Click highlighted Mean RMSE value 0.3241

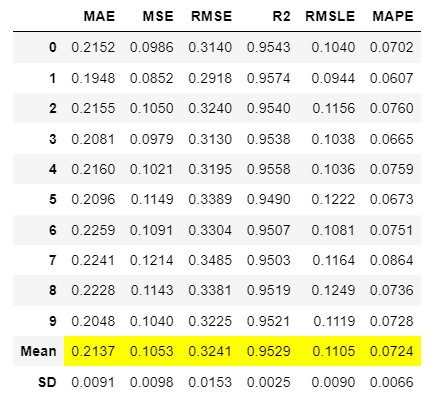pyautogui.click(x=210, y=351)
